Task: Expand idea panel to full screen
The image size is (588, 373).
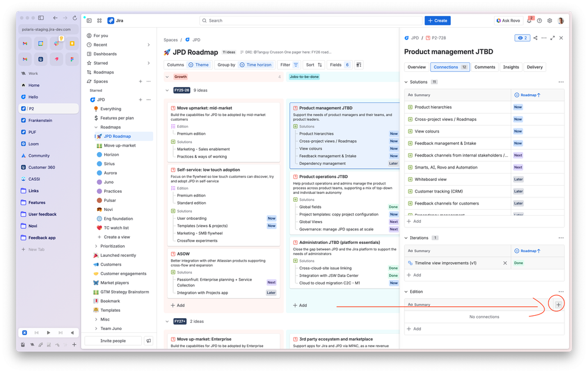Action: tap(552, 38)
